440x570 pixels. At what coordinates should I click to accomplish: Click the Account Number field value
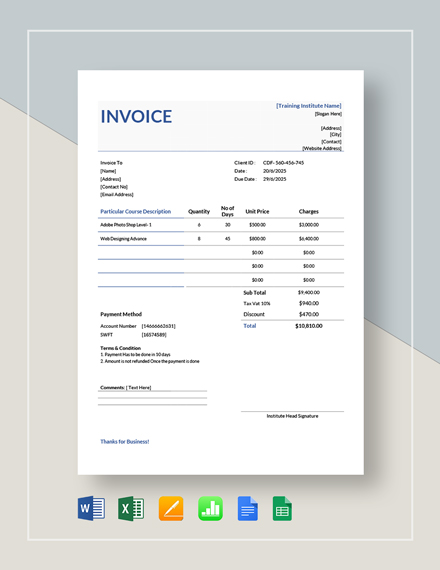coord(159,326)
